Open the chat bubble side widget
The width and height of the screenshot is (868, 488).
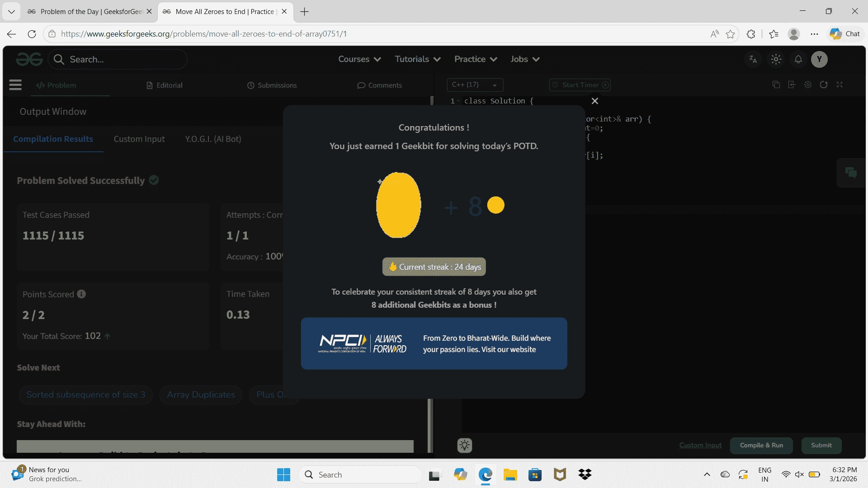tap(851, 173)
